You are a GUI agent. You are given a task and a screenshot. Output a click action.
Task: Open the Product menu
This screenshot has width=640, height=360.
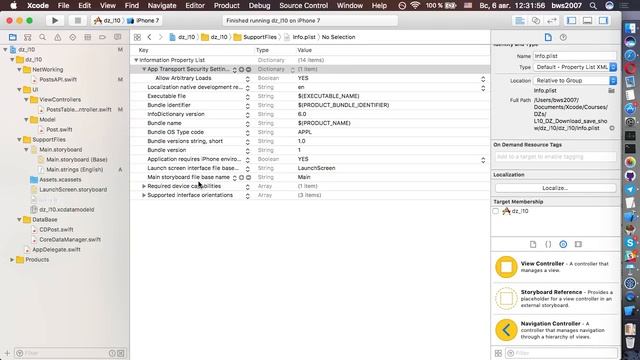point(227,6)
